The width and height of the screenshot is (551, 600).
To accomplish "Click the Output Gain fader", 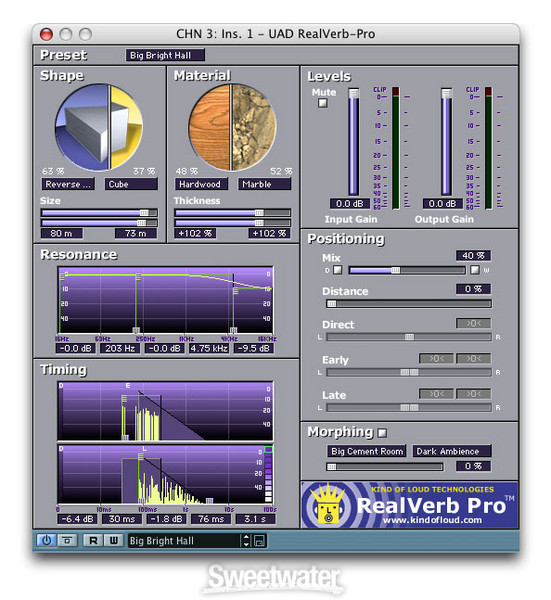I will pyautogui.click(x=446, y=142).
